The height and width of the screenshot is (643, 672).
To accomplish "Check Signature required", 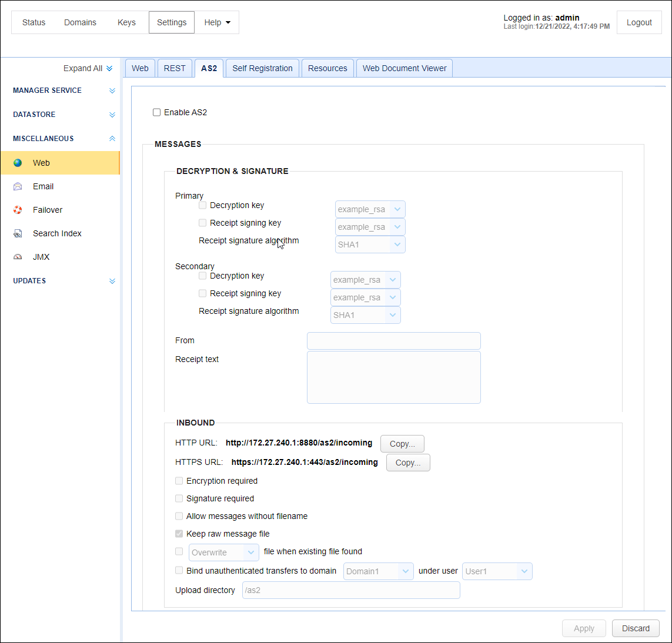I will click(179, 498).
